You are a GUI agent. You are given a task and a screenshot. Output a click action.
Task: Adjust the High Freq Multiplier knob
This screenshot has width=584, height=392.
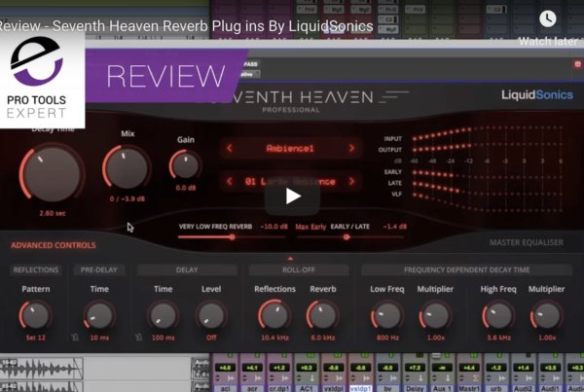point(546,315)
